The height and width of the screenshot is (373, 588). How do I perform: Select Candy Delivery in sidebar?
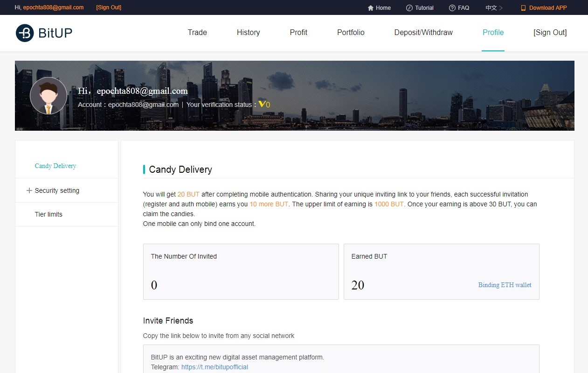[55, 166]
